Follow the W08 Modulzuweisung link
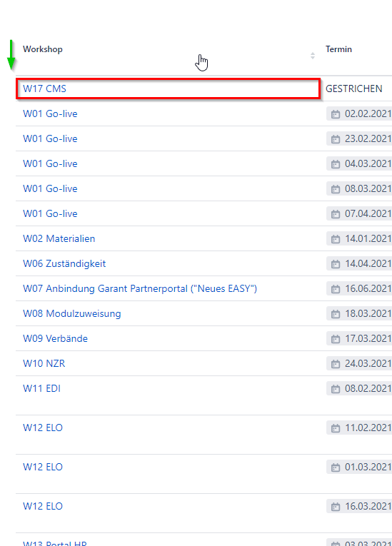 point(72,314)
